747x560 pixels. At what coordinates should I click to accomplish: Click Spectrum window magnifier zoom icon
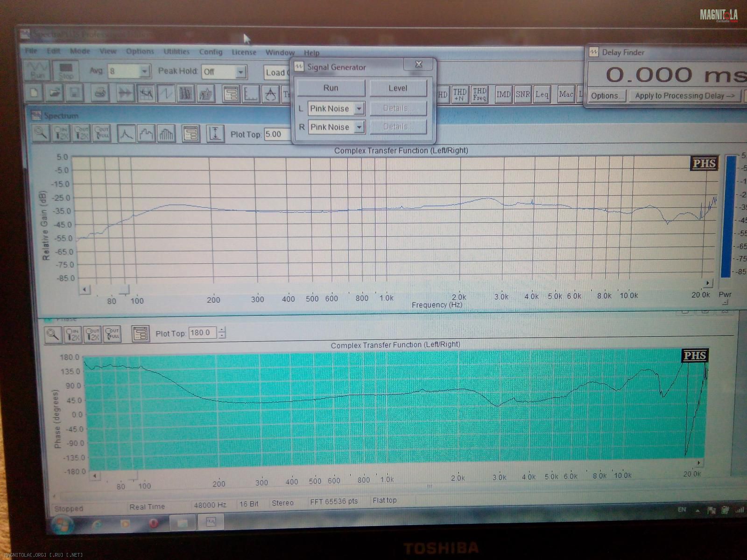[41, 133]
